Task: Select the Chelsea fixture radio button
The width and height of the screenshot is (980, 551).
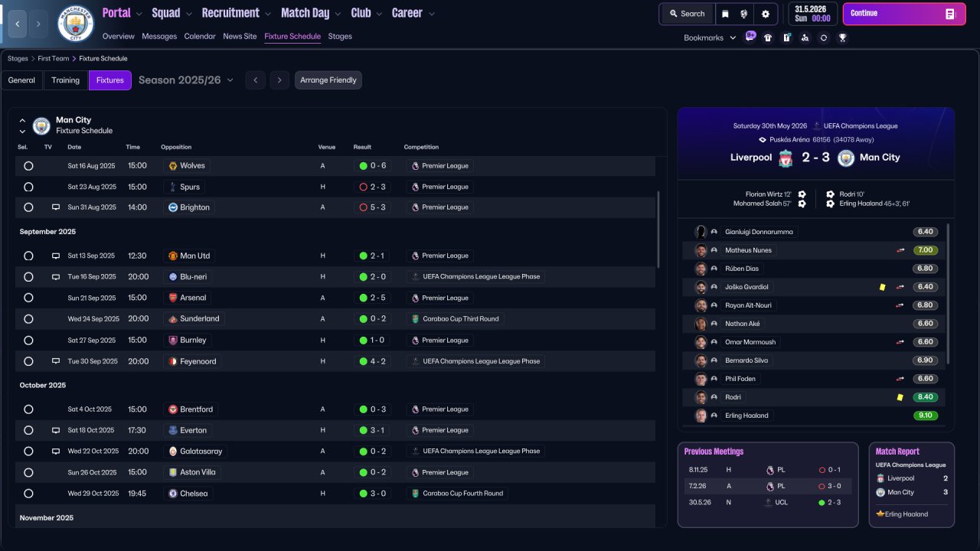Action: coord(28,494)
